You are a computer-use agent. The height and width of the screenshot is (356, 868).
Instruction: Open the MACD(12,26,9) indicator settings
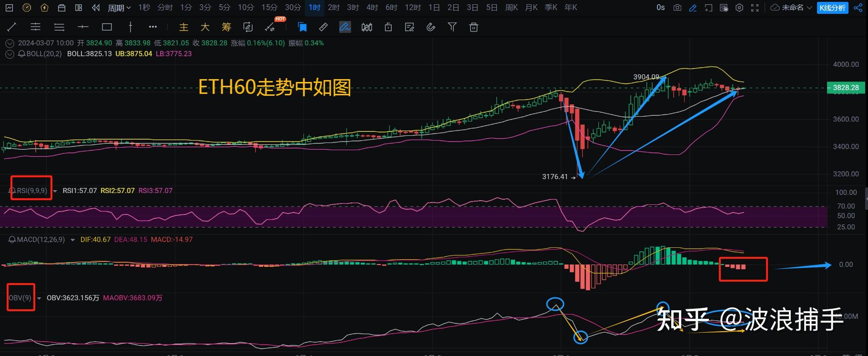click(41, 239)
